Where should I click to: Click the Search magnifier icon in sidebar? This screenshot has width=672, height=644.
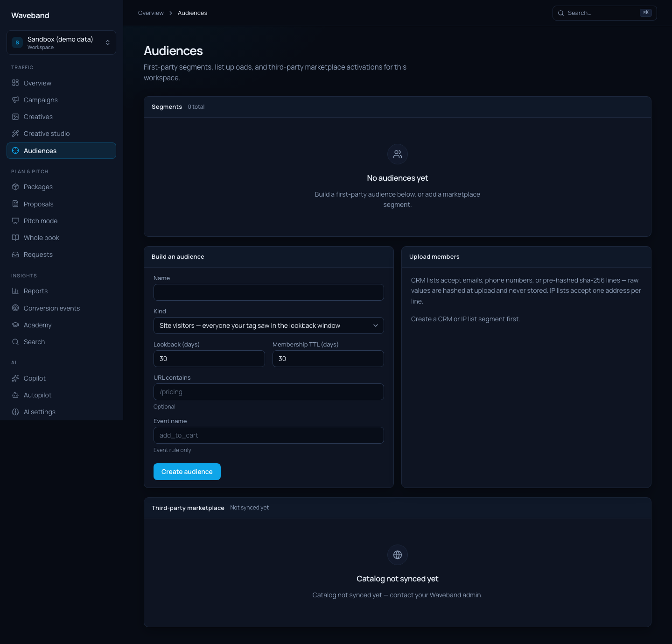[15, 342]
